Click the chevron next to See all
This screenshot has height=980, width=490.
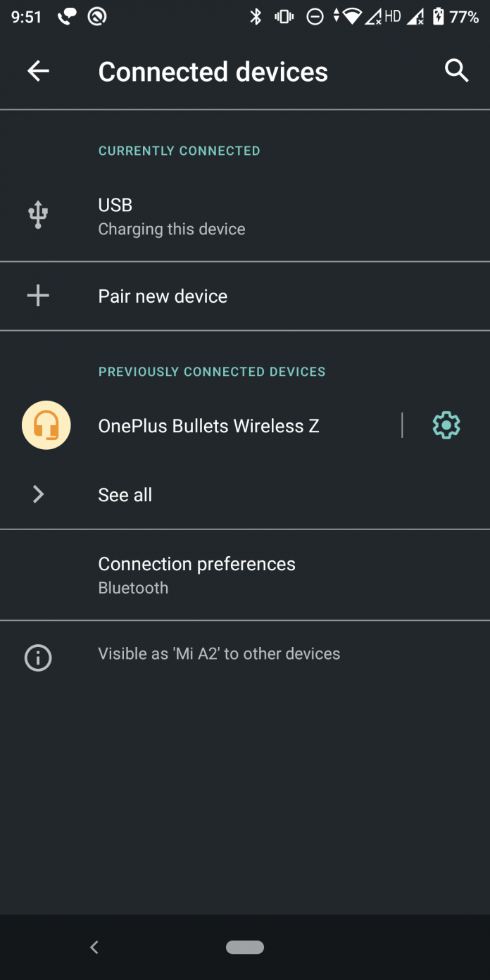(x=37, y=494)
